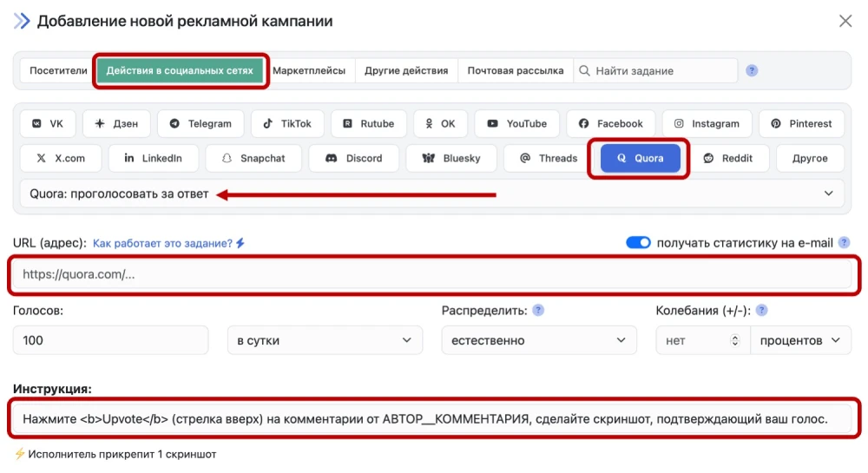Click into the Инструкция text field
This screenshot has height=473, width=868.
pos(431,419)
